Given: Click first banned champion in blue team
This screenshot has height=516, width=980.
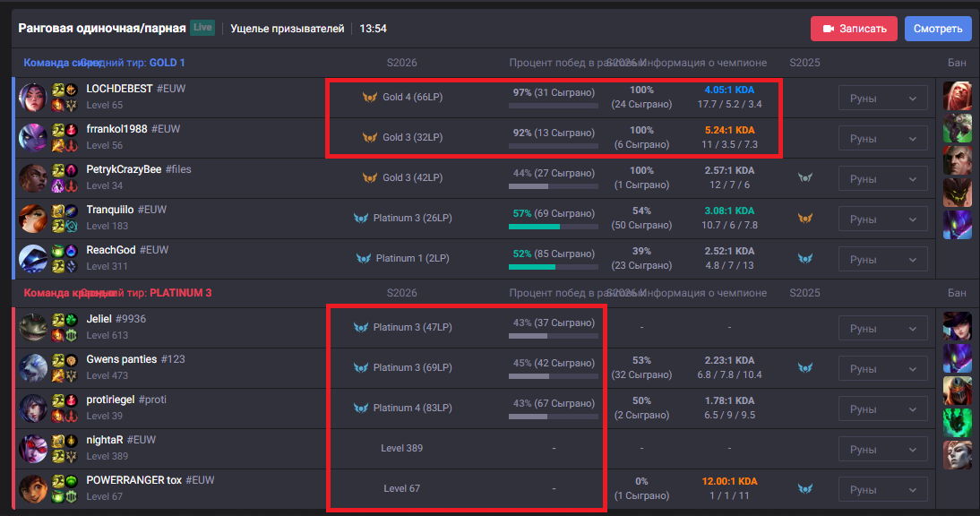Looking at the screenshot, I should 958,96.
